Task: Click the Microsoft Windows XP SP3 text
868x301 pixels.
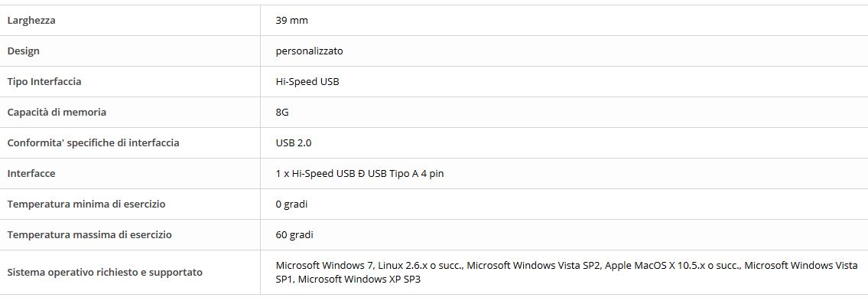Action: click(x=359, y=280)
